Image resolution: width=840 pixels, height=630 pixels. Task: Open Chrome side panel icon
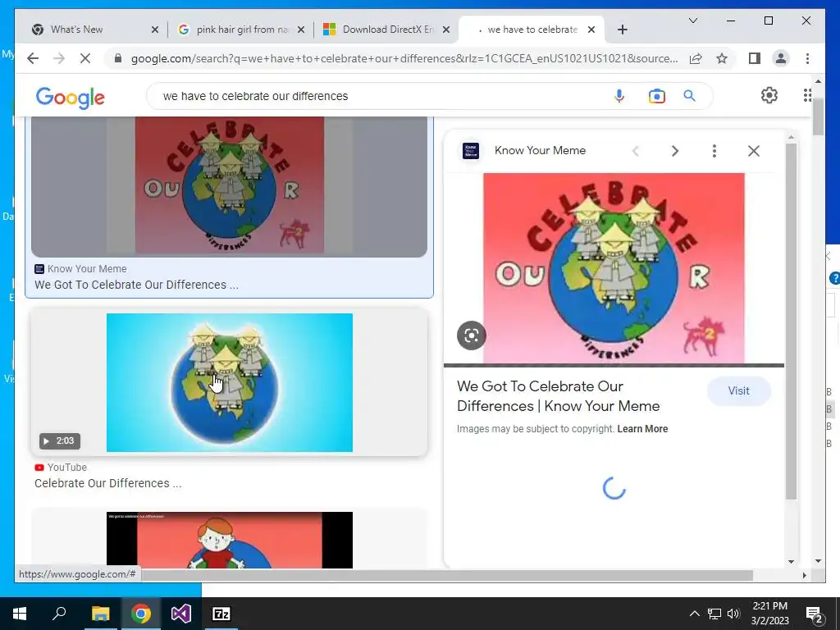pyautogui.click(x=755, y=58)
